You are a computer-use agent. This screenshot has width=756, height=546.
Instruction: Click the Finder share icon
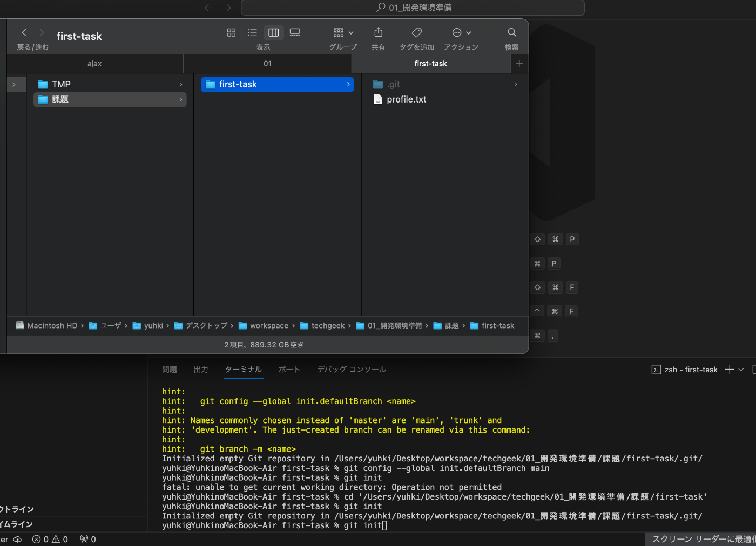point(379,32)
